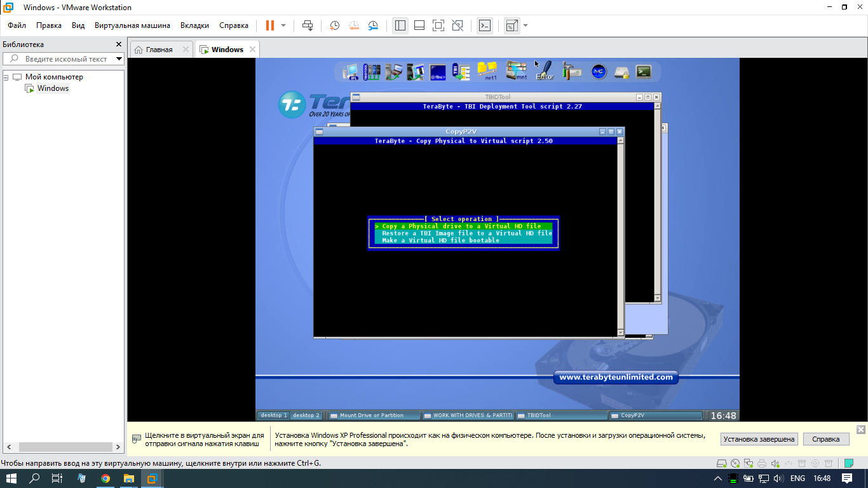Open the locked drive icon in the dock
The height and width of the screenshot is (488, 868).
coord(621,72)
